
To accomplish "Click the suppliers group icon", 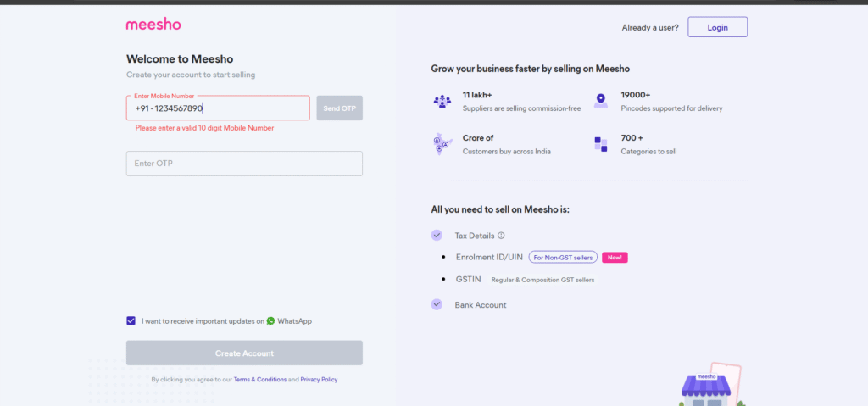I will (x=442, y=101).
